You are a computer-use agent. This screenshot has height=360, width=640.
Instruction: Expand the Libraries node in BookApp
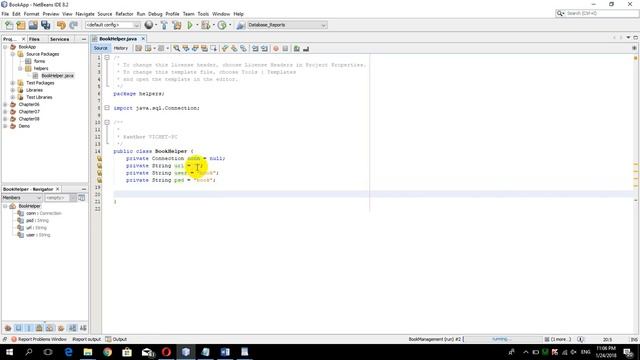pos(13,90)
